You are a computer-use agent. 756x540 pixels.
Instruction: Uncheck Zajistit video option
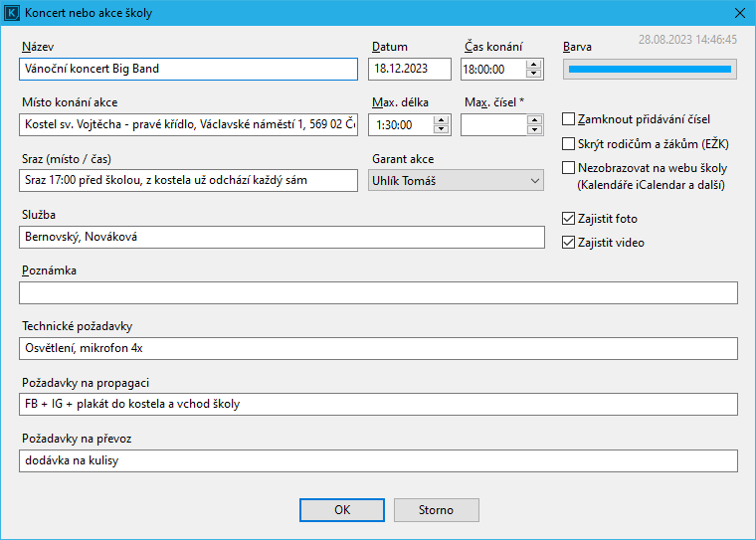point(569,243)
